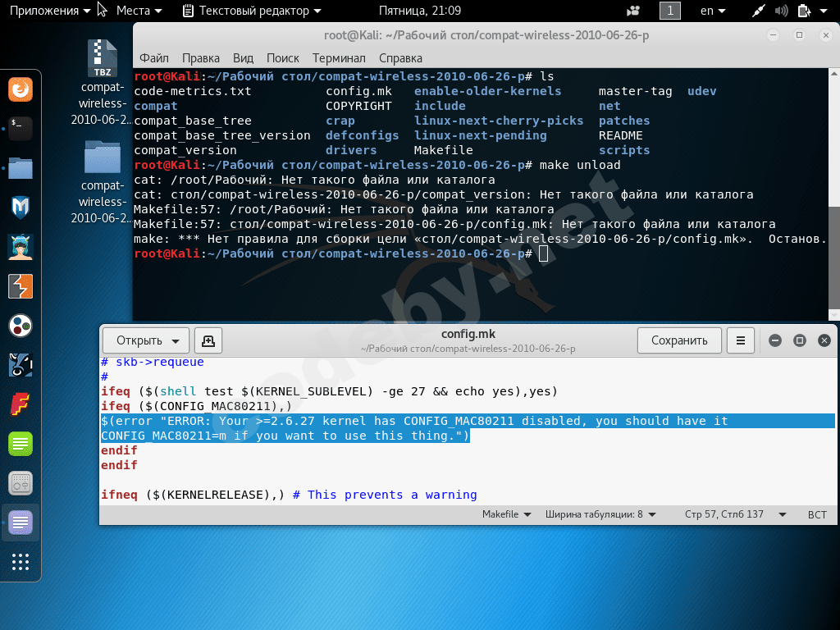Change Ширина табуляции setting
840x630 pixels.
click(x=600, y=514)
